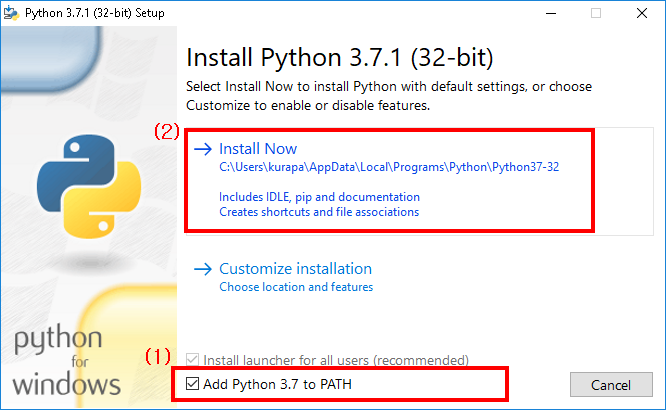The width and height of the screenshot is (666, 410).
Task: Click the Install Now heading
Action: (258, 149)
